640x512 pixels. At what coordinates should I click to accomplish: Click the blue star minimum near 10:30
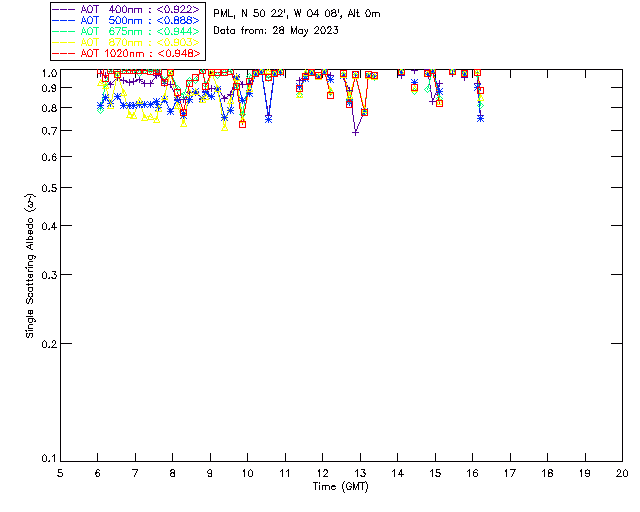click(268, 119)
